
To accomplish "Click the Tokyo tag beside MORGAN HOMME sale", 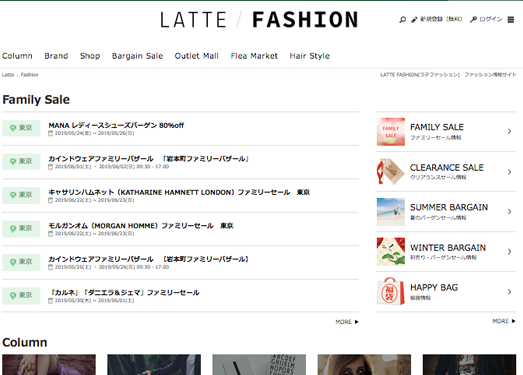I will coord(21,229).
